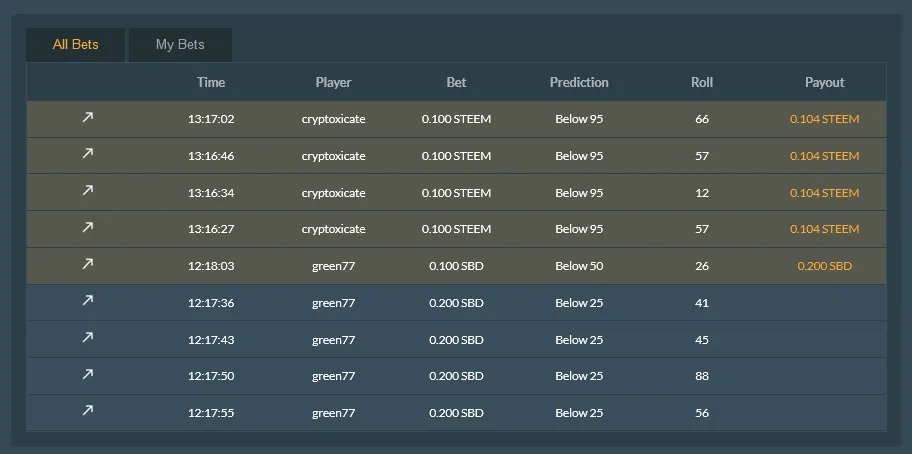Click cryptoxicate player name in top row

tap(333, 119)
